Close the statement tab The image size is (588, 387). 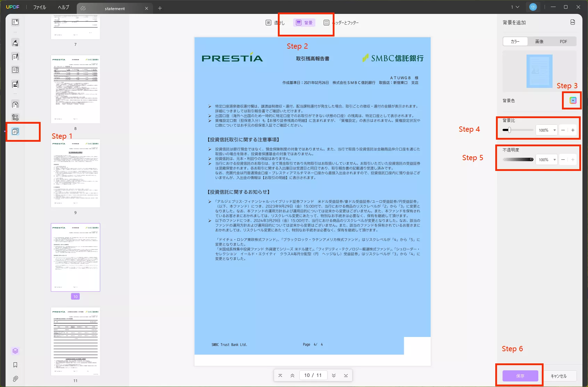pos(147,8)
